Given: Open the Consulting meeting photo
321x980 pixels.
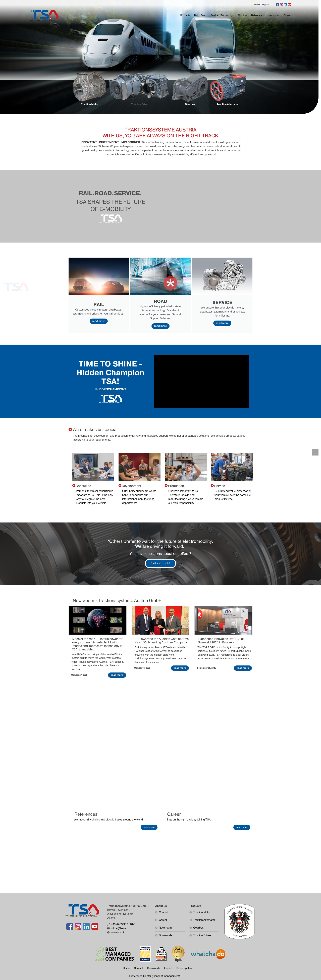Looking at the screenshot, I should click(x=93, y=467).
